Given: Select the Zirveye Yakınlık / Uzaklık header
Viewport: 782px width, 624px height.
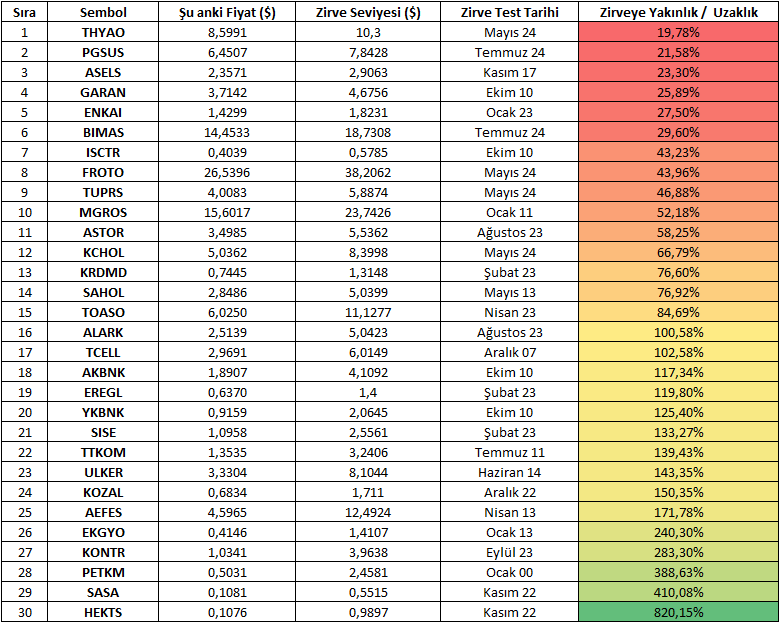Looking at the screenshot, I should point(679,12).
